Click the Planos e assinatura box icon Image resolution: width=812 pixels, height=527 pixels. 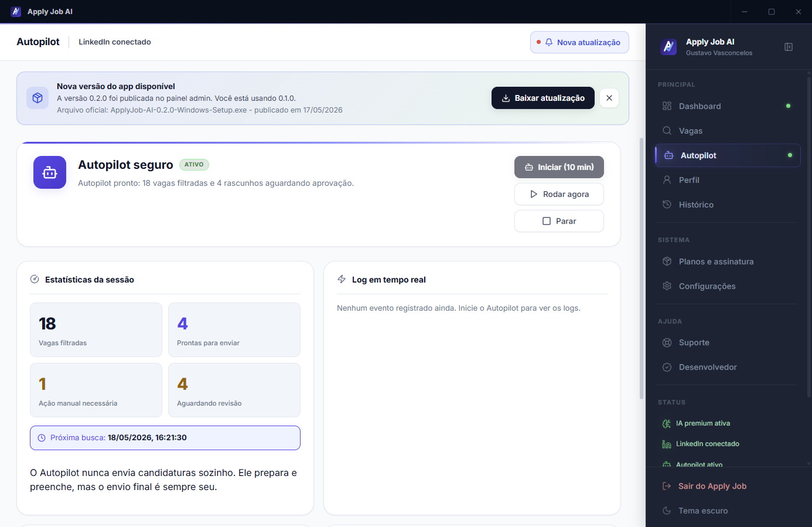(x=667, y=261)
